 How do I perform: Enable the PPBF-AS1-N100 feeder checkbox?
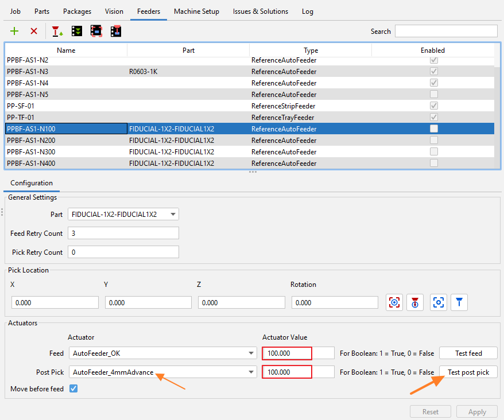coord(434,129)
